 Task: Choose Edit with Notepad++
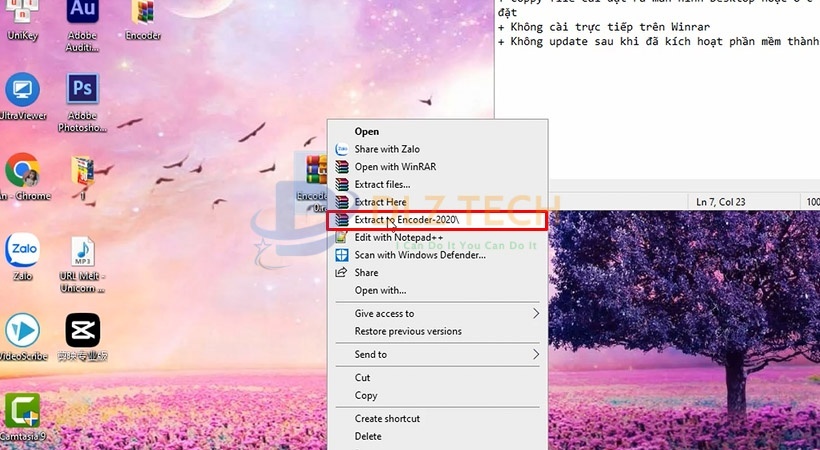tap(437, 238)
